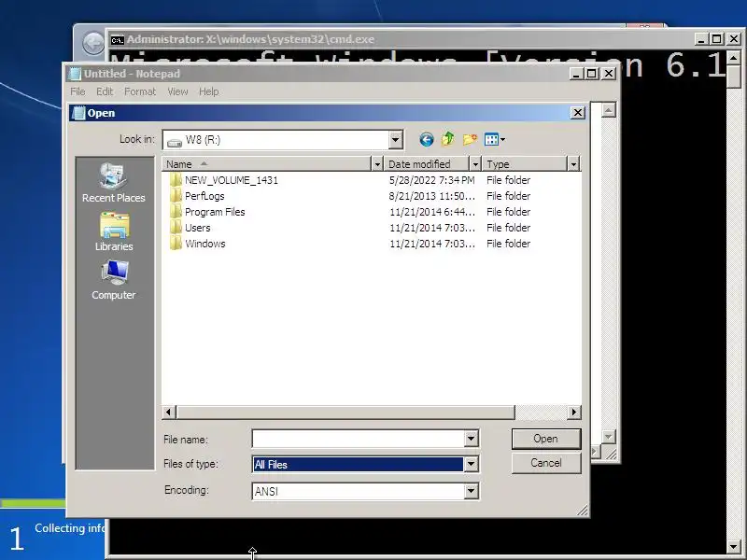Maximize the Notepad window
This screenshot has width=747, height=560.
point(592,74)
